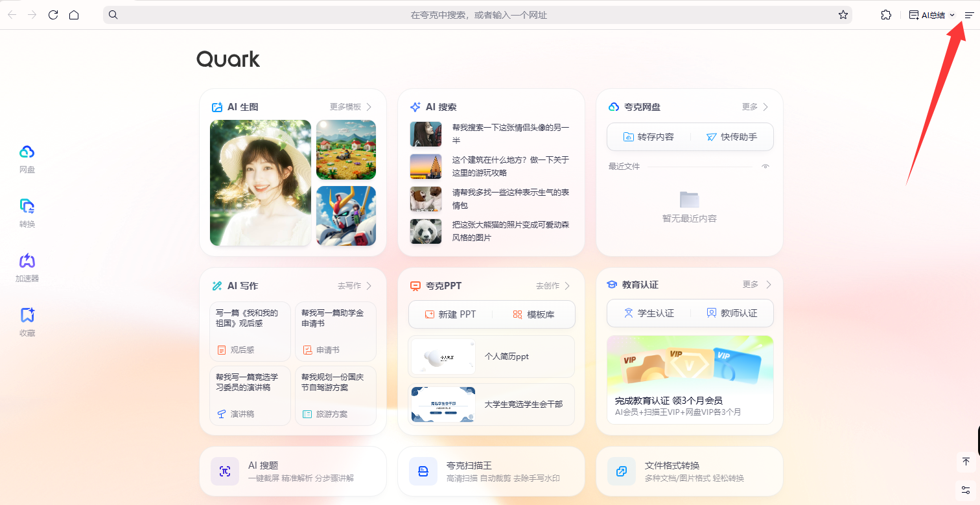Expand 更多模板 in AI 生图 card
The image size is (980, 505).
[x=351, y=107]
